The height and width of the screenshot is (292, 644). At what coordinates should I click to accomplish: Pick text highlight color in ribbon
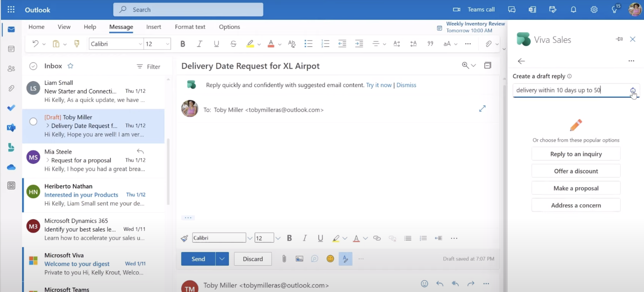[250, 44]
